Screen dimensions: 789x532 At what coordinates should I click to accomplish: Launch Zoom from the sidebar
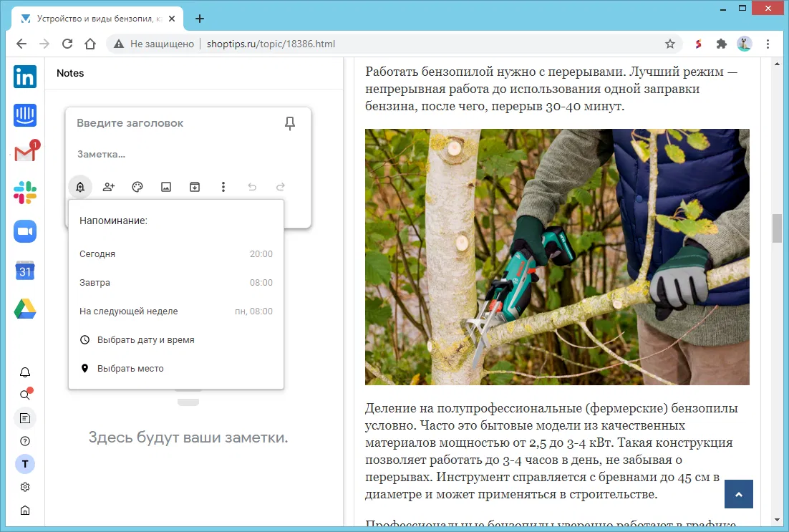click(24, 231)
